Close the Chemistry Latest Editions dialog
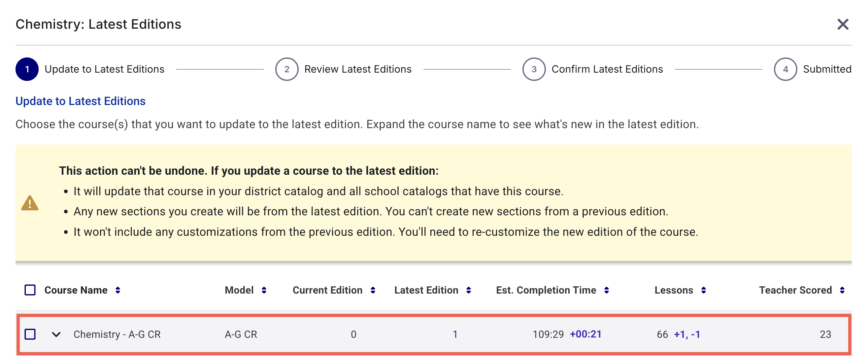The image size is (868, 356). pos(842,24)
